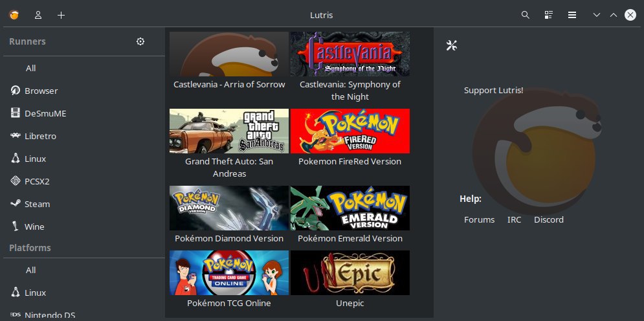Click the 'Castlevania - Arria of Sorrow' title
This screenshot has width=644, height=321.
click(x=229, y=85)
